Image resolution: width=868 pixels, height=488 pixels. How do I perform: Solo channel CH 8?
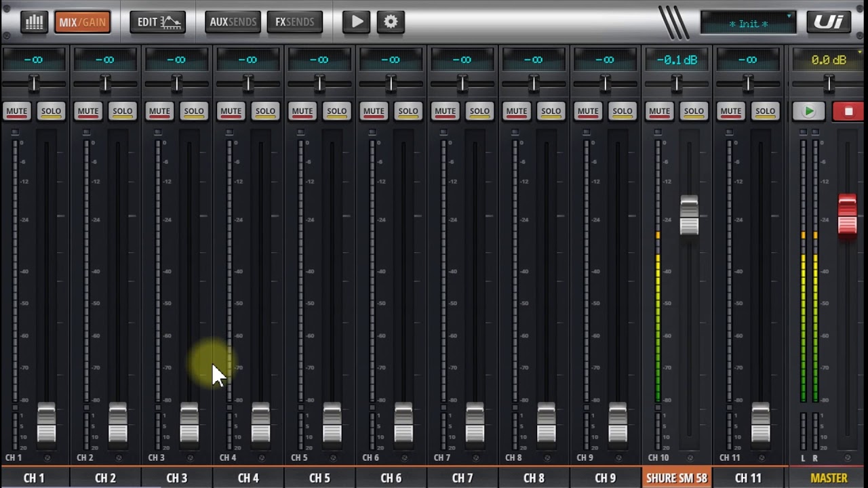click(551, 111)
